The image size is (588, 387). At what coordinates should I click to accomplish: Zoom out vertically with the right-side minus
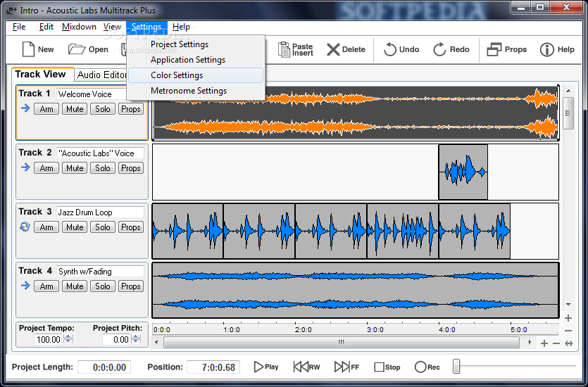568,331
